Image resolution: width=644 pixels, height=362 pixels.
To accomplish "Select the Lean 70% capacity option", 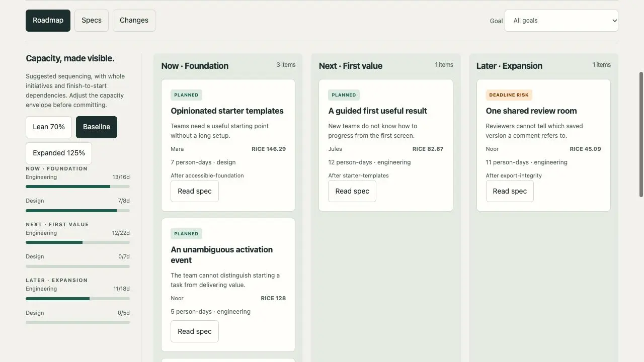I will click(49, 127).
